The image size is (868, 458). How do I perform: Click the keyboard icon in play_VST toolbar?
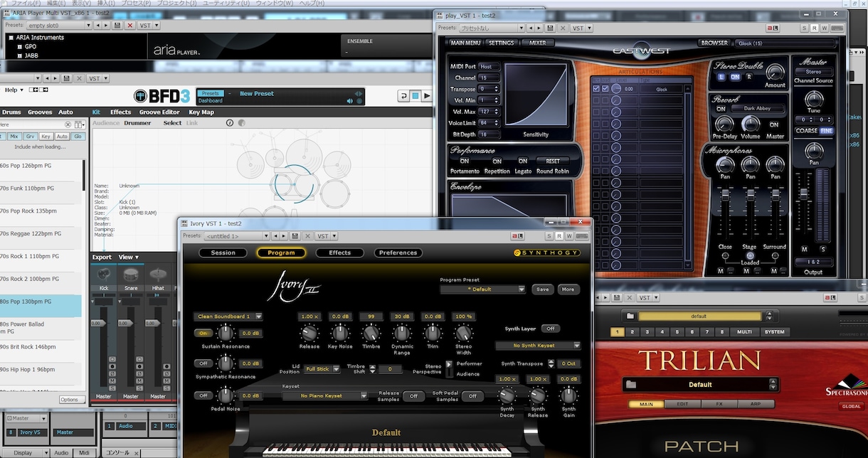point(837,28)
